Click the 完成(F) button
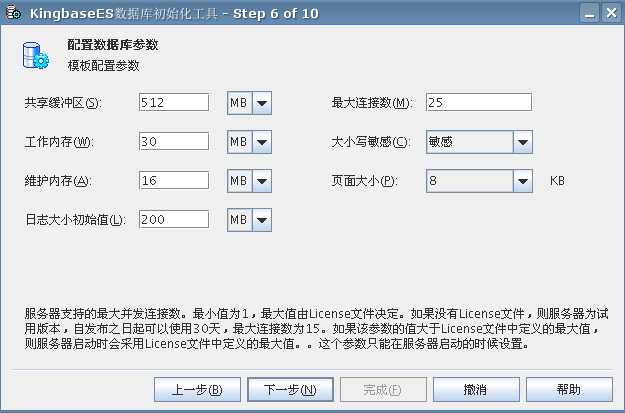This screenshot has width=625, height=413. coord(383,389)
